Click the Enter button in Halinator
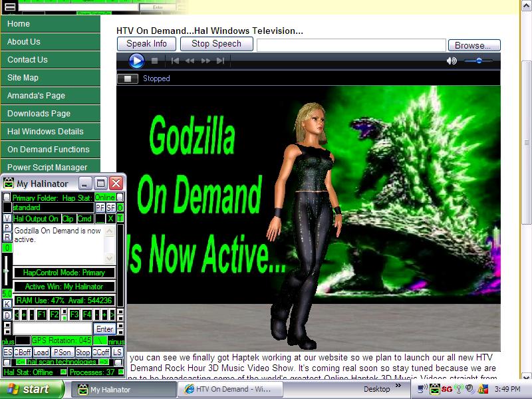This screenshot has width=532, height=399. click(x=104, y=329)
